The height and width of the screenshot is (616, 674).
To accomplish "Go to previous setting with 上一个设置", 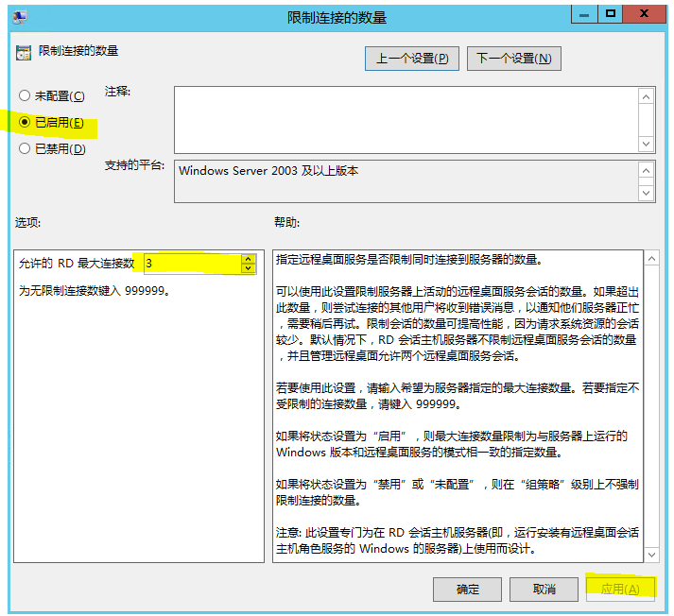I will tap(412, 59).
